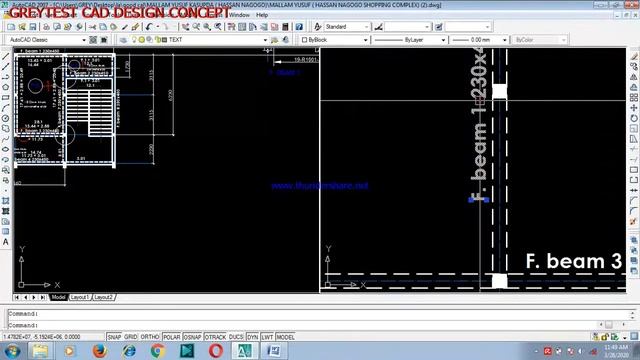Select the Circle tool in Draw toolbar
Screen dimensions: 640x360
pyautogui.click(x=6, y=118)
